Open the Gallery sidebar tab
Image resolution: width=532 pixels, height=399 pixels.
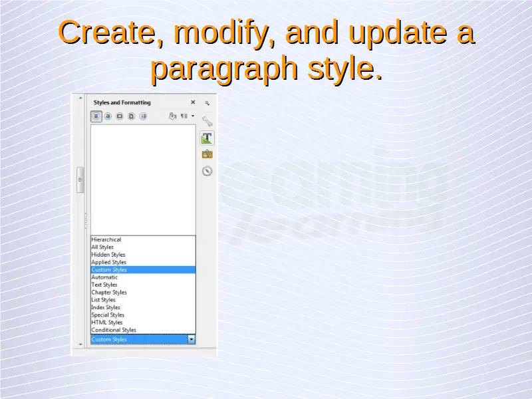pyautogui.click(x=207, y=154)
